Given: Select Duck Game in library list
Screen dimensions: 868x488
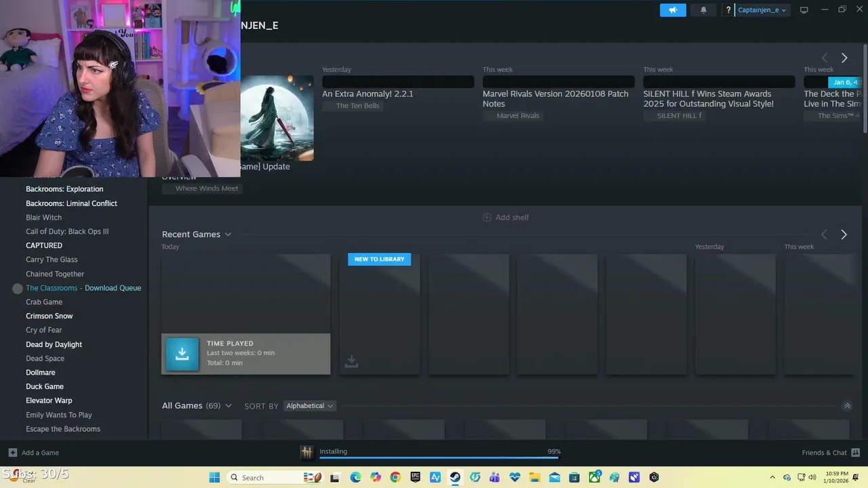Looking at the screenshot, I should (x=45, y=386).
